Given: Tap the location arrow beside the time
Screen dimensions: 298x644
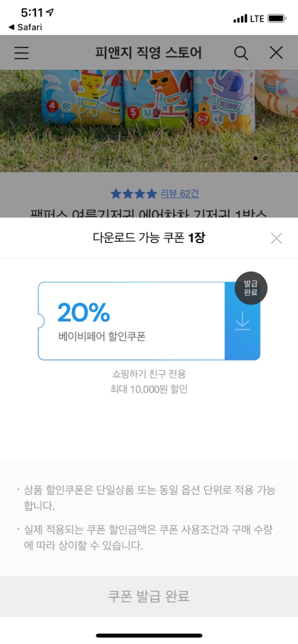Looking at the screenshot, I should click(49, 13).
